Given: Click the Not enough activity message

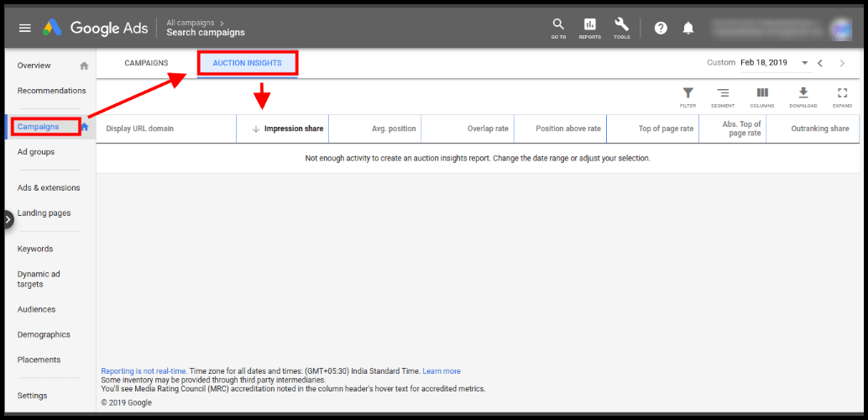Looking at the screenshot, I should [478, 159].
